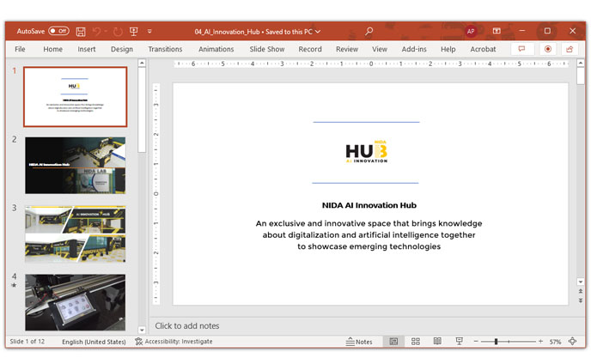Open the Record tab
This screenshot has height=364, width=591.
[310, 49]
